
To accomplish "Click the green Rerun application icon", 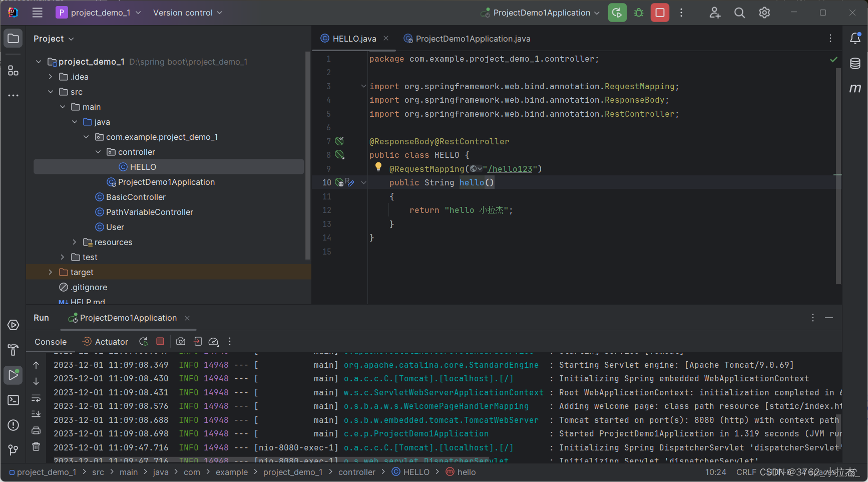I will point(617,13).
